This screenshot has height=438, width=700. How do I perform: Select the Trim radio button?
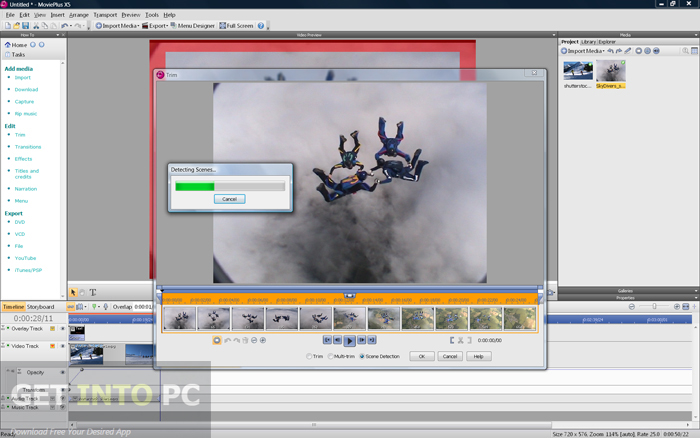pyautogui.click(x=309, y=356)
